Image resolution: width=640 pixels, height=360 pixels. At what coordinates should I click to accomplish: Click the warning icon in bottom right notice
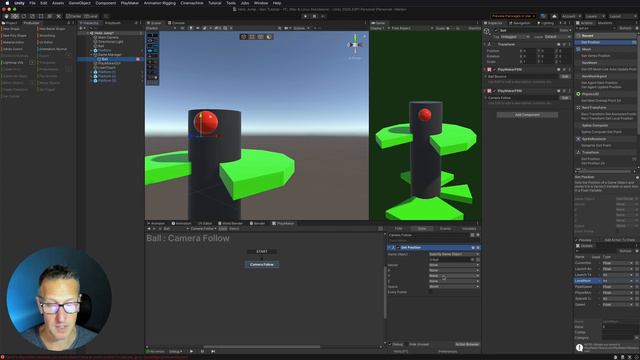pyautogui.click(x=579, y=347)
